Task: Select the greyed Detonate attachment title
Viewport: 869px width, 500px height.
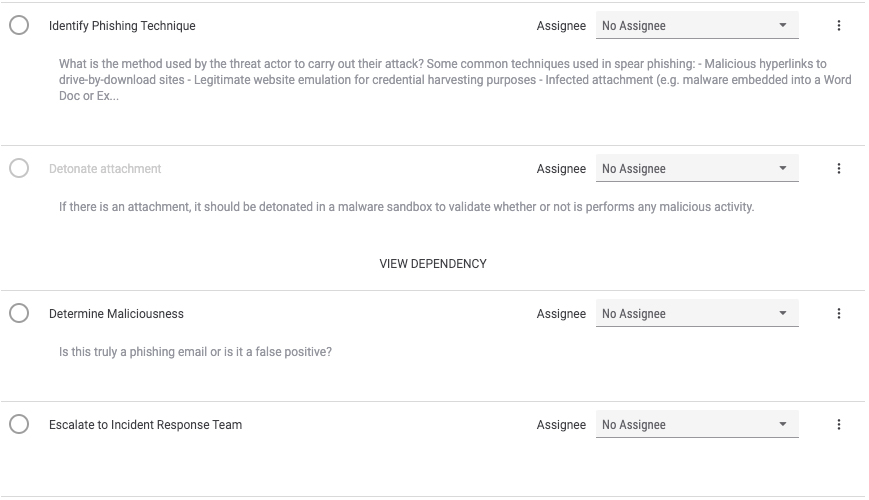Action: pos(105,169)
